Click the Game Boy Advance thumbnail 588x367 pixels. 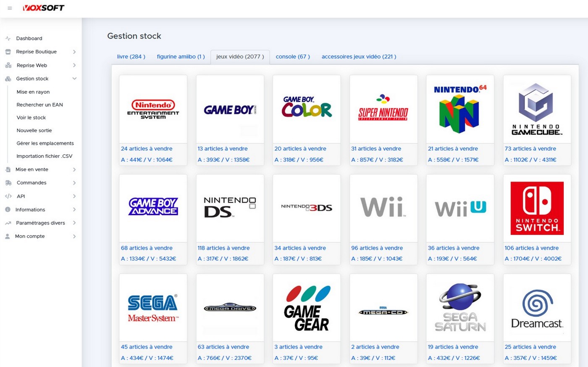pos(153,208)
